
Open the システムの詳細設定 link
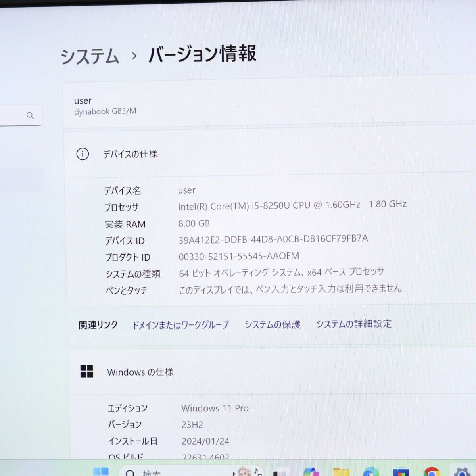coord(354,324)
